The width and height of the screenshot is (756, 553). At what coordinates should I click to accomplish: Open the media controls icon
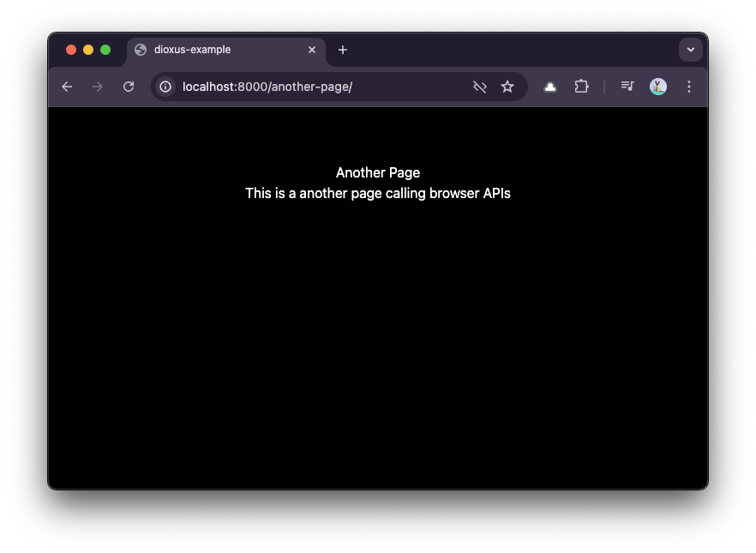pyautogui.click(x=627, y=87)
